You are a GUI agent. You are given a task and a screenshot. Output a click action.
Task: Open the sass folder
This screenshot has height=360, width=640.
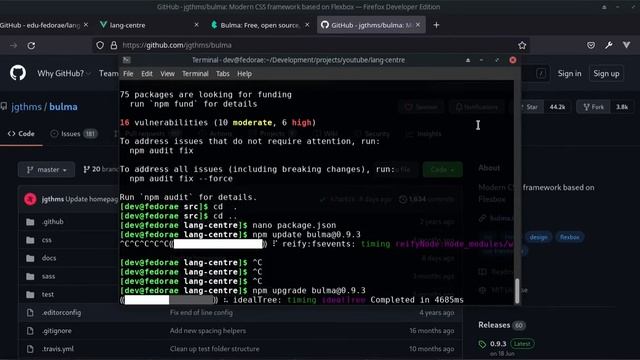(x=48, y=276)
